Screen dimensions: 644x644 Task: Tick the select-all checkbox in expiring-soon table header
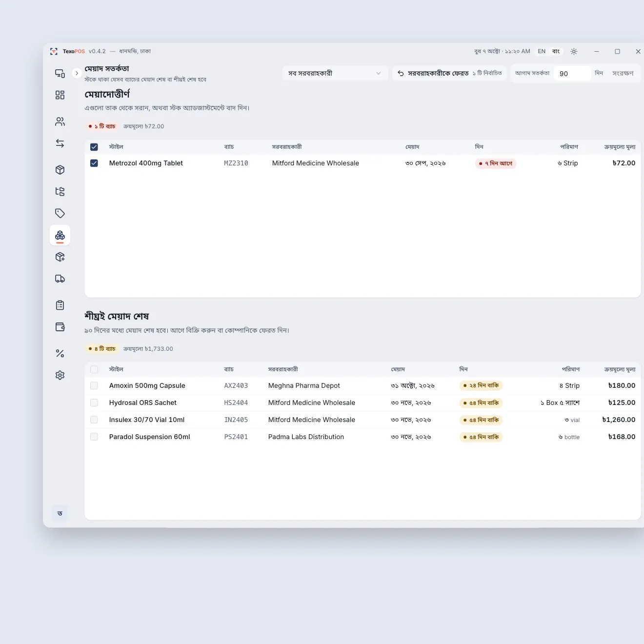[x=94, y=369]
